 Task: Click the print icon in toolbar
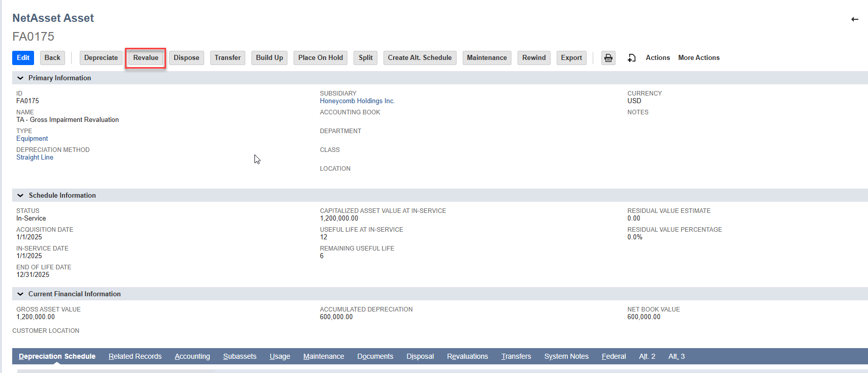[608, 58]
